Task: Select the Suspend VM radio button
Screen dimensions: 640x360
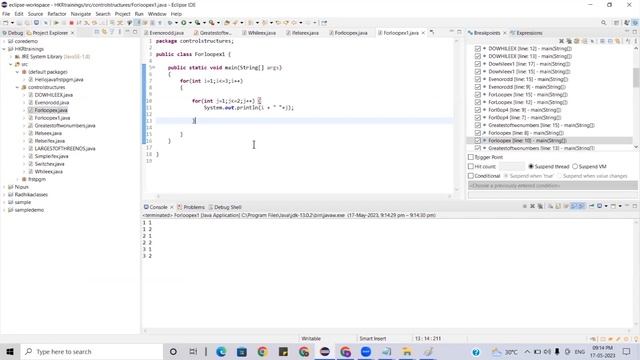Action: [x=575, y=167]
